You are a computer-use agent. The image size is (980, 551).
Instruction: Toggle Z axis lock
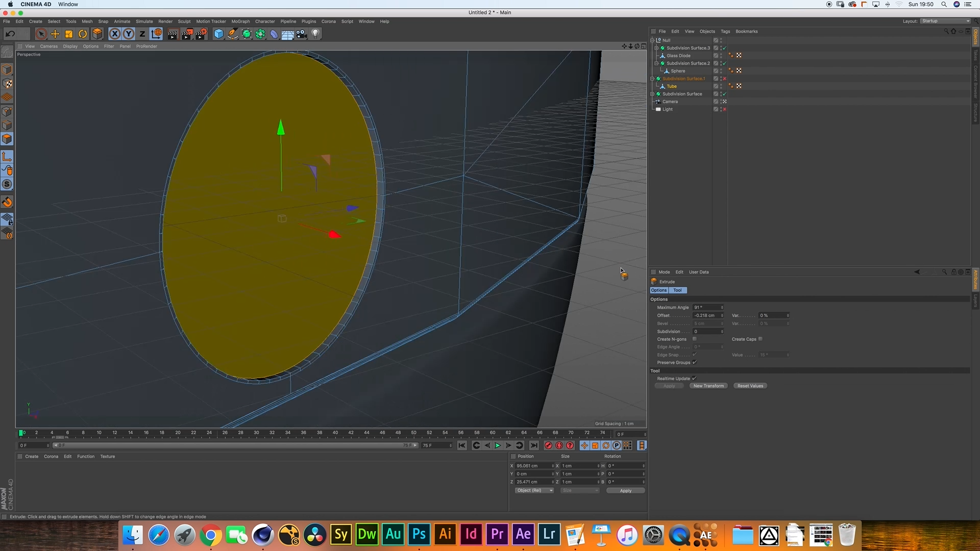tap(142, 34)
